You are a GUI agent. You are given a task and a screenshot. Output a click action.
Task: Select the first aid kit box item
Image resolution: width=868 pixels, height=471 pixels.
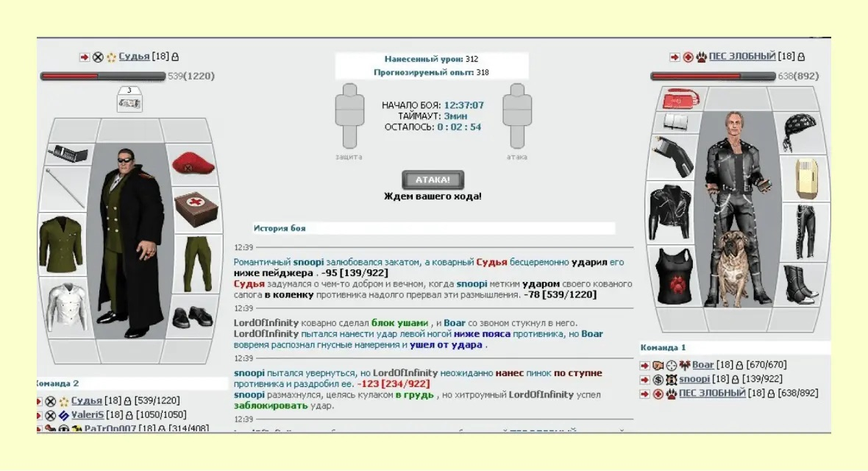click(196, 210)
